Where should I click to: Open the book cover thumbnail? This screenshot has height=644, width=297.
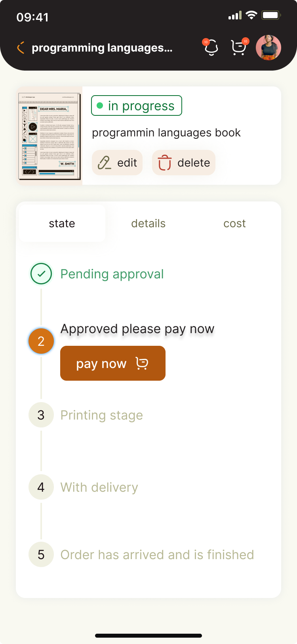[49, 136]
